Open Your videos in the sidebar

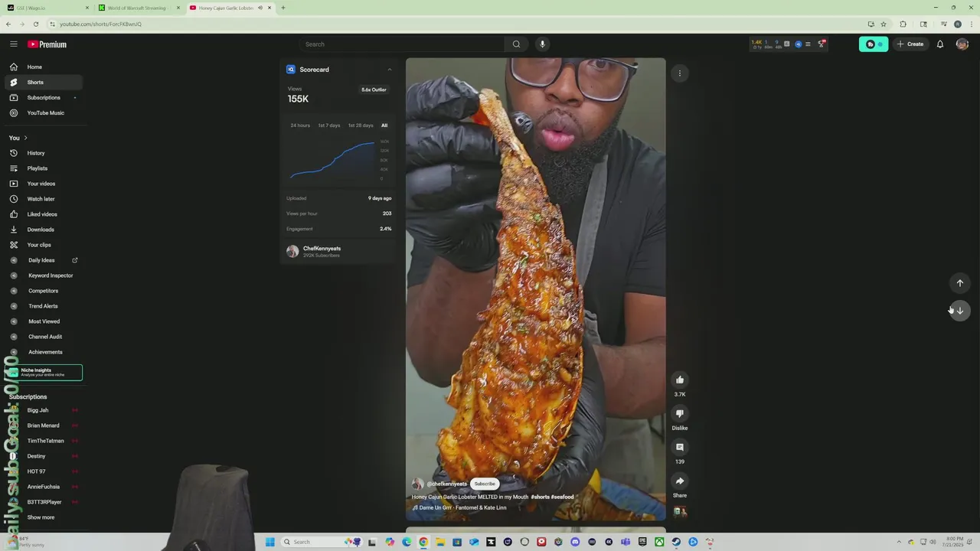click(x=43, y=184)
